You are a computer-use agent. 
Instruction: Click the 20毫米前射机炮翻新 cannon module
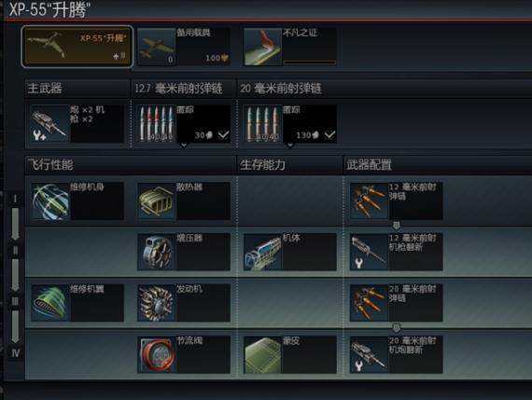[396, 354]
